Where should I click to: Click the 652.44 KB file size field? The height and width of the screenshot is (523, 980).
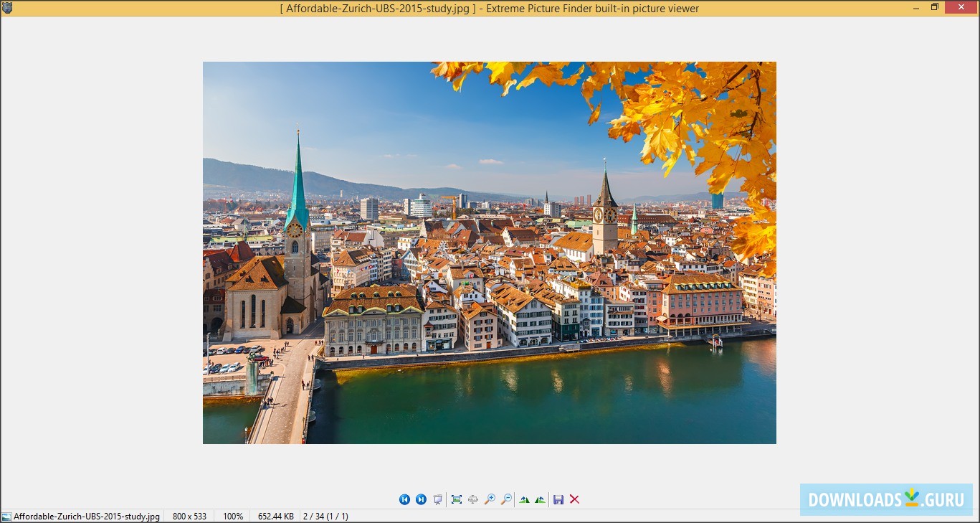click(x=275, y=516)
